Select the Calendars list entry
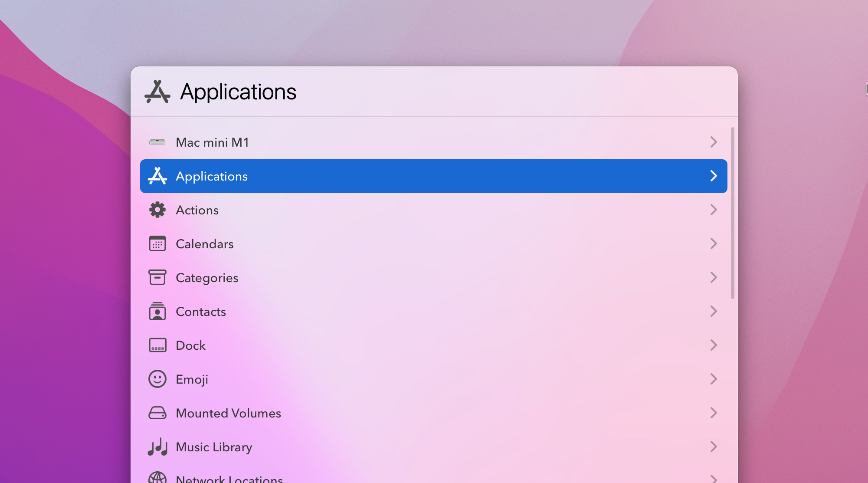Screen dimensions: 868x483 [x=205, y=244]
